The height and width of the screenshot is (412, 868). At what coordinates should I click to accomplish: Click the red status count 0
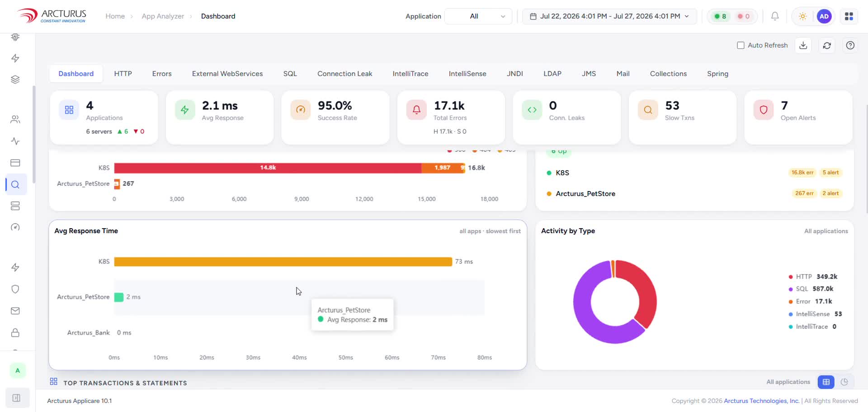pyautogui.click(x=743, y=16)
